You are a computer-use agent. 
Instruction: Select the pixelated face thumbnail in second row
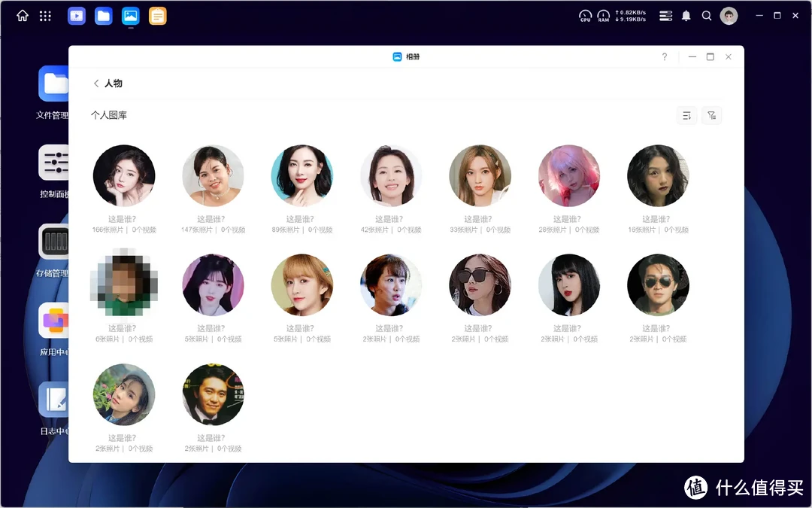click(x=124, y=284)
